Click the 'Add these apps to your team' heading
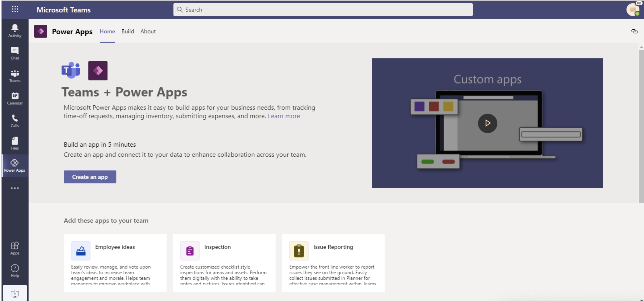Screen dimensions: 644x301 tap(106, 220)
